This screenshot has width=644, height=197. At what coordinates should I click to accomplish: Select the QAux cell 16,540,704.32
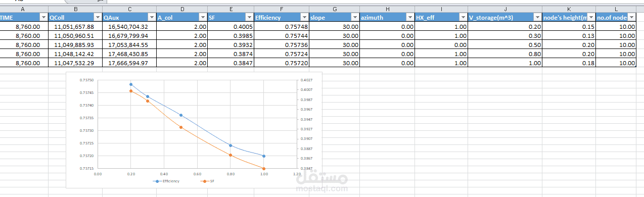pyautogui.click(x=129, y=27)
